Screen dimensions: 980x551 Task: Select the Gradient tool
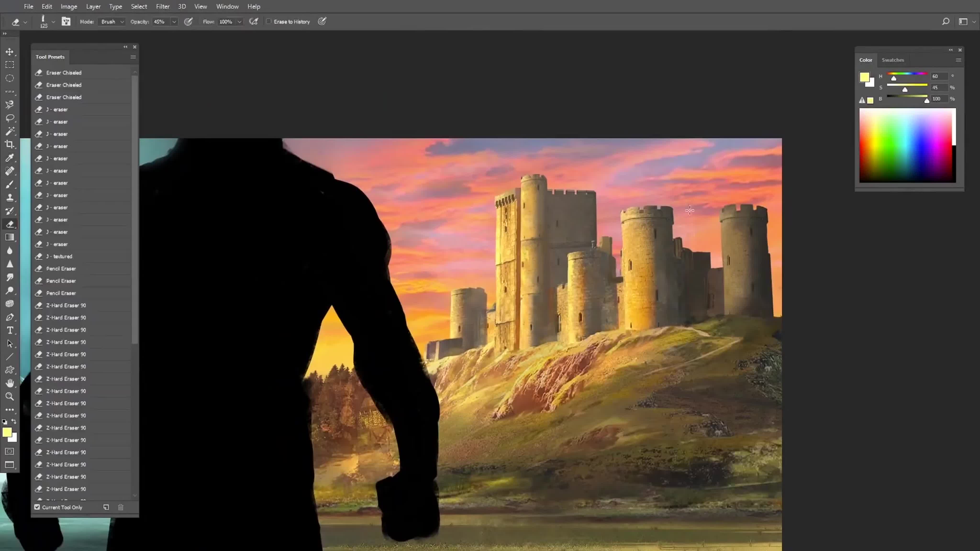click(x=10, y=237)
